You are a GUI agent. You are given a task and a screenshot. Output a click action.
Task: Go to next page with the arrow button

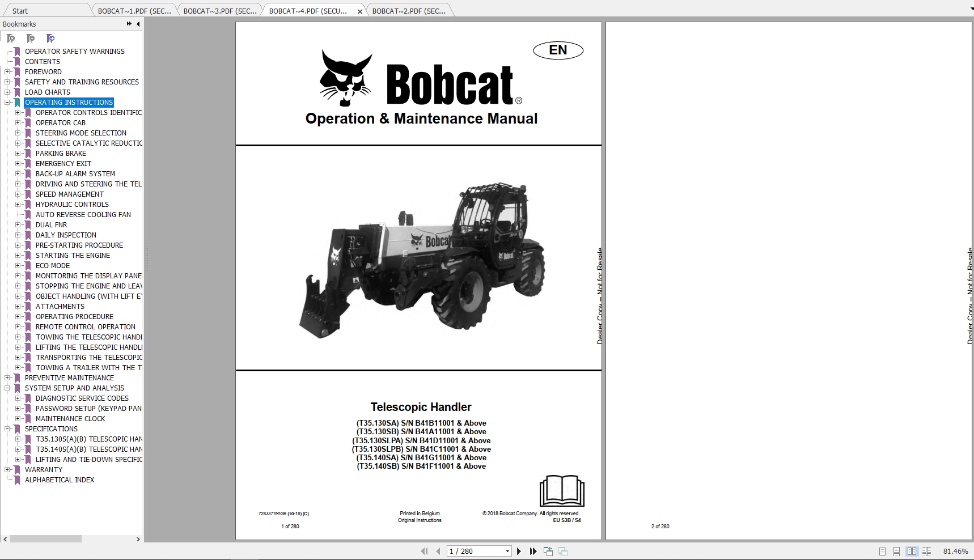point(519,551)
